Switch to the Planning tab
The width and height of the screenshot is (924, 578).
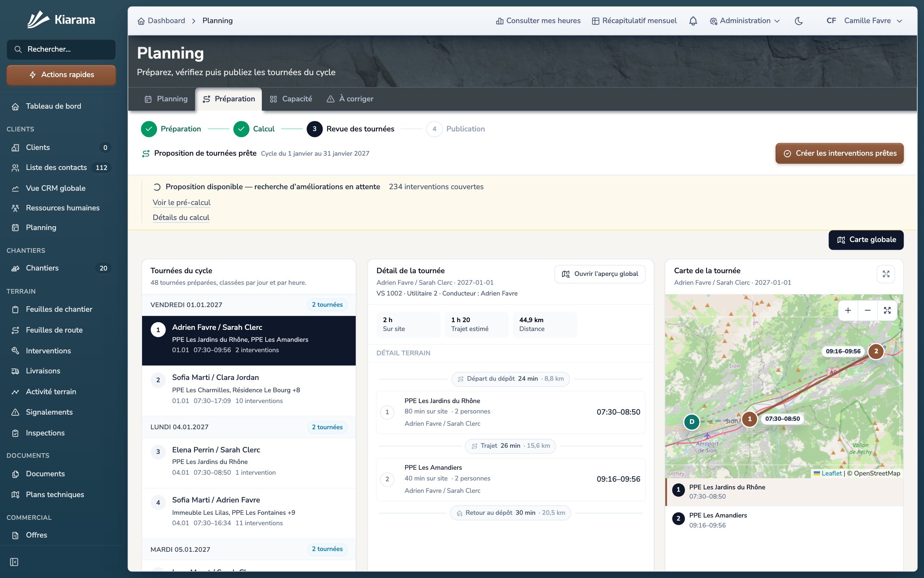[166, 99]
